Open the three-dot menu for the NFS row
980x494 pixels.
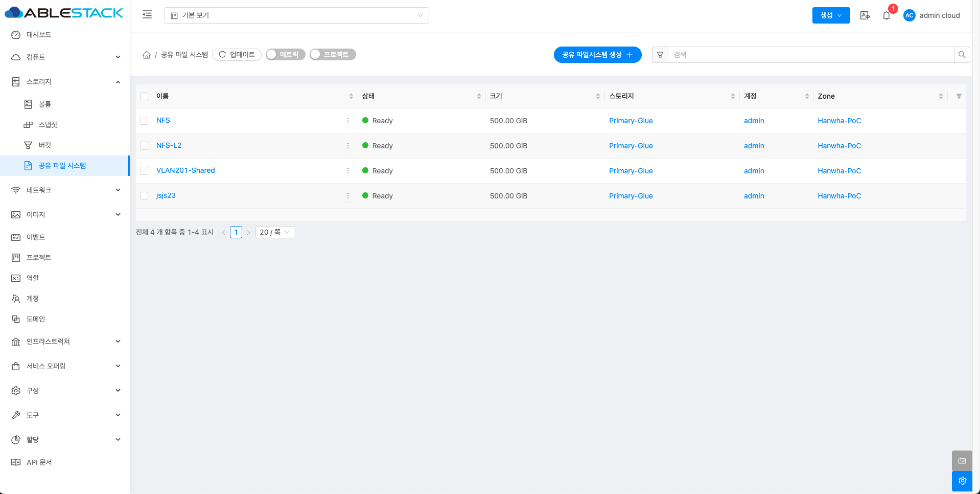pos(348,121)
